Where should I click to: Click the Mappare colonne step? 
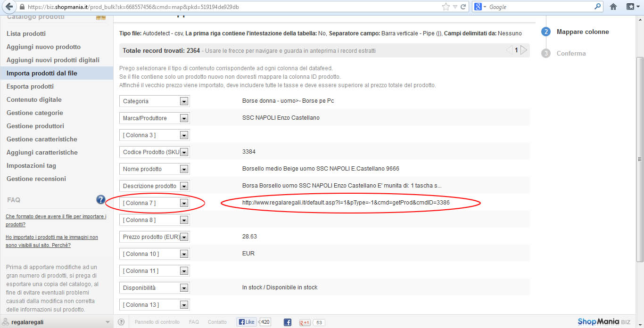(583, 32)
